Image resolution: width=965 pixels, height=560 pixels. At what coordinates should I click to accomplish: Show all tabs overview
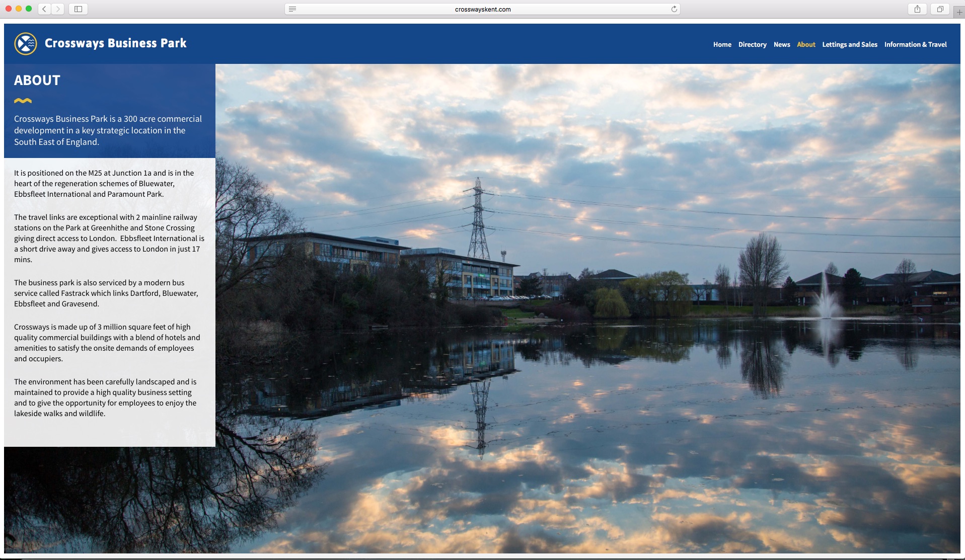[940, 9]
